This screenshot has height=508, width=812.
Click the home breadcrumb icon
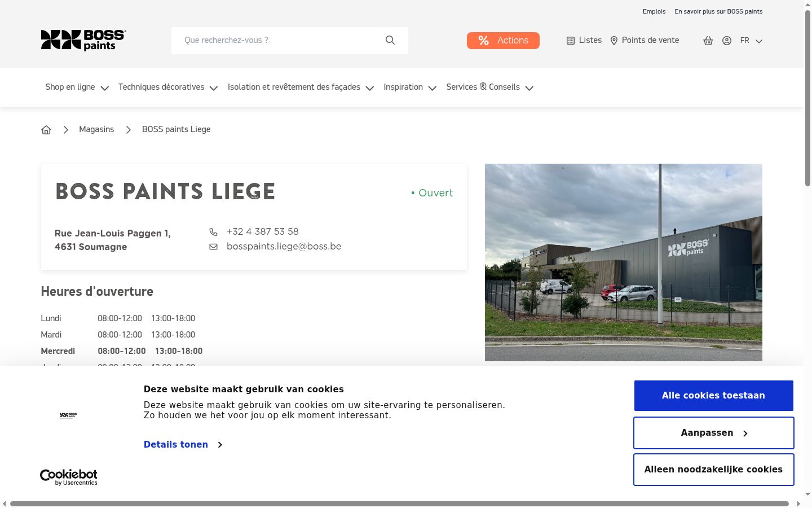[x=46, y=130]
